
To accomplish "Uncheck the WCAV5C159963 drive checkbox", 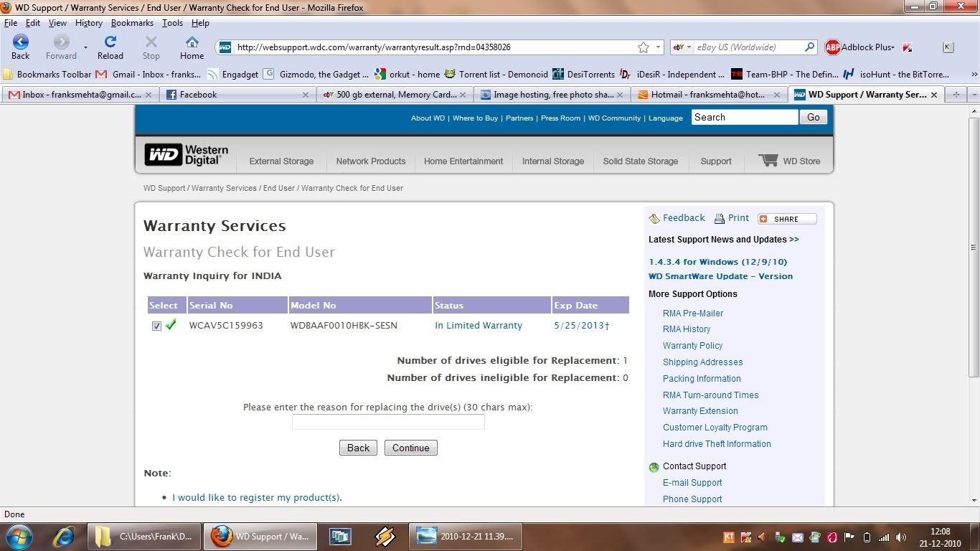I will (156, 326).
